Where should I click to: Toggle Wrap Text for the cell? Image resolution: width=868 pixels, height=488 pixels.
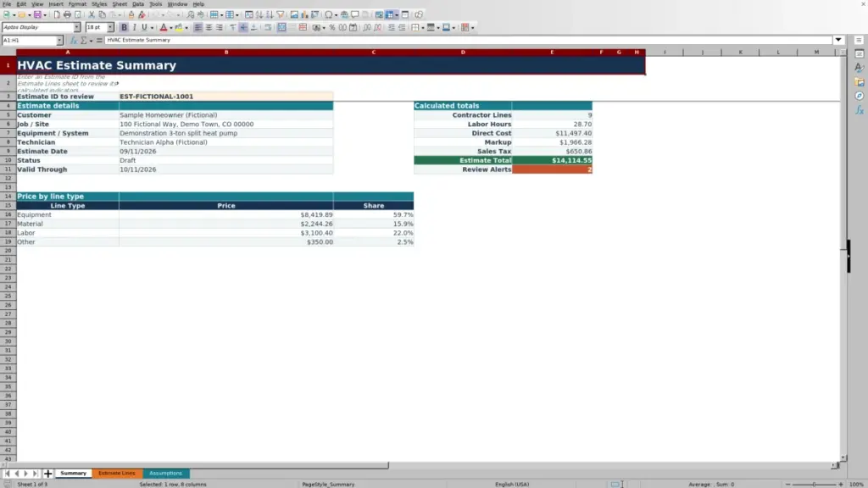click(x=268, y=28)
